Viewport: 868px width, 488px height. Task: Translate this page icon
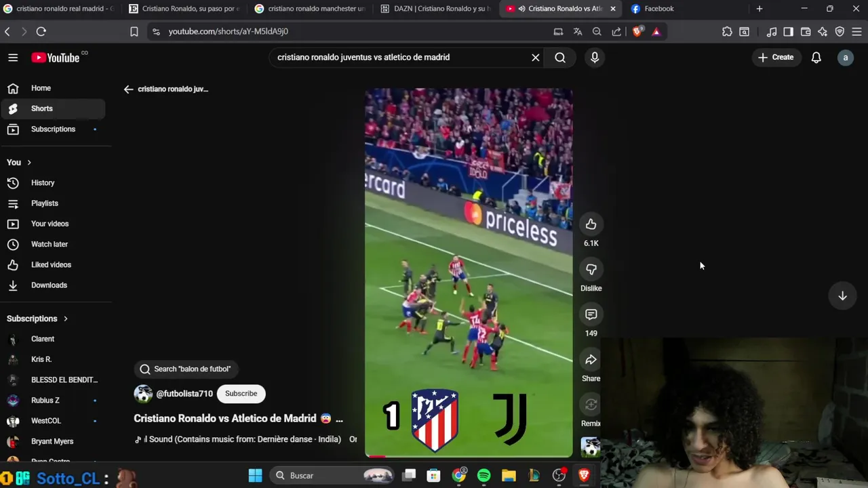578,31
